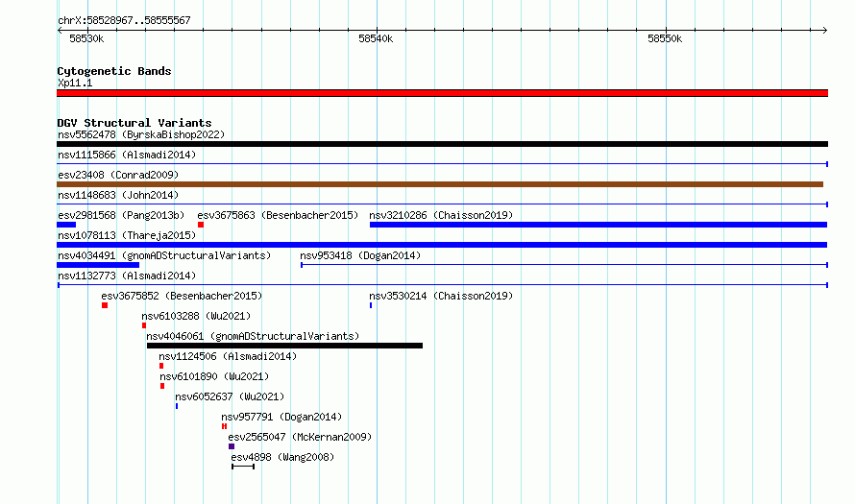This screenshot has width=855, height=504.
Task: Click the nsv1078113 (Thareja2015) label
Action: 127,235
